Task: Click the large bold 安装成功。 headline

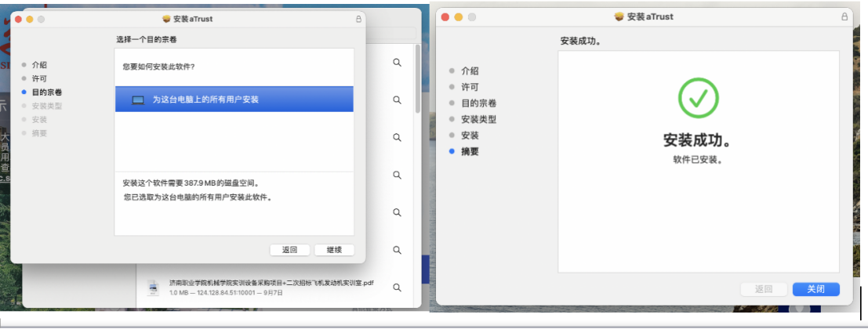Action: pos(698,140)
